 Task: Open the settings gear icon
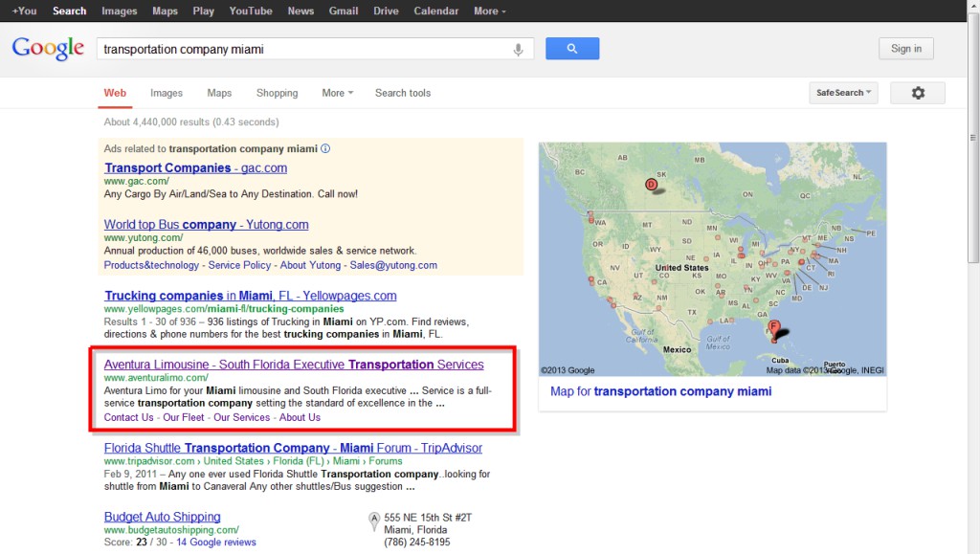pyautogui.click(x=918, y=93)
